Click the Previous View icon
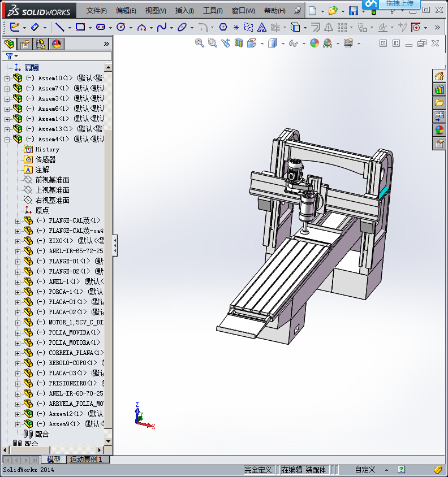448x477 pixels. coord(226,43)
